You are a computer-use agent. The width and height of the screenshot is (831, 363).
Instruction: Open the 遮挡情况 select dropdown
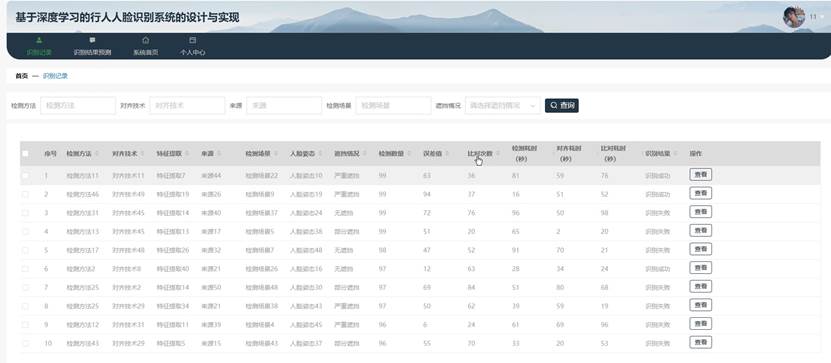click(502, 105)
